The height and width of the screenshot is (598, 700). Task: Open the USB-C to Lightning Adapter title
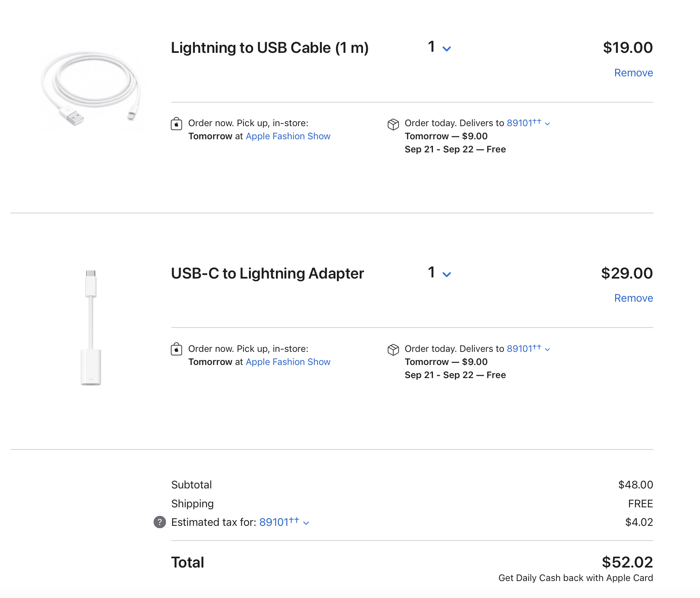tap(267, 274)
